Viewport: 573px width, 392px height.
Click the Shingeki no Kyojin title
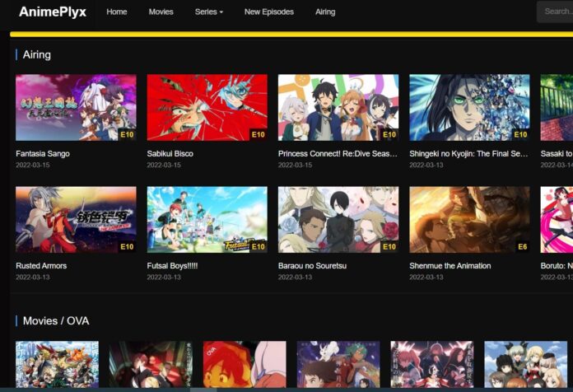point(468,153)
